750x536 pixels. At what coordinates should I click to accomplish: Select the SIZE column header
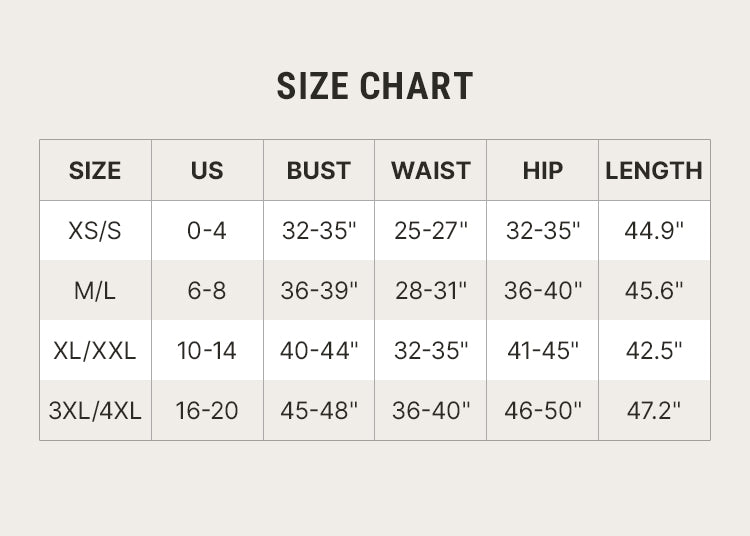pos(95,171)
